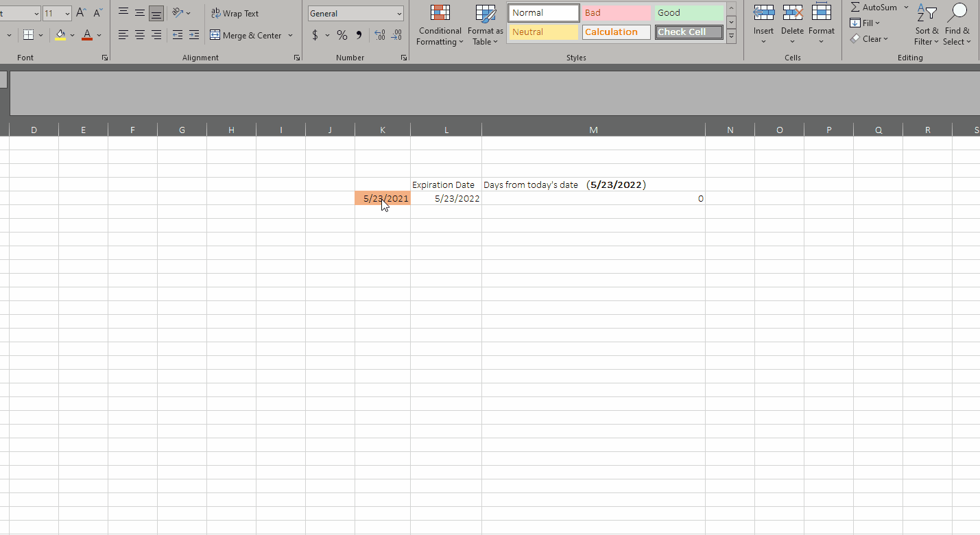Select column M header
This screenshot has height=535, width=980.
coord(593,130)
